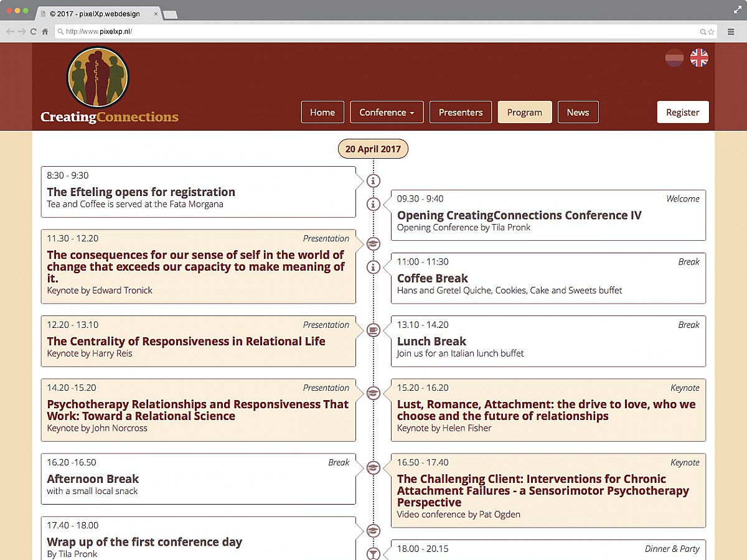This screenshot has height=560, width=747.
Task: Open the Program menu item
Action: pyautogui.click(x=524, y=113)
